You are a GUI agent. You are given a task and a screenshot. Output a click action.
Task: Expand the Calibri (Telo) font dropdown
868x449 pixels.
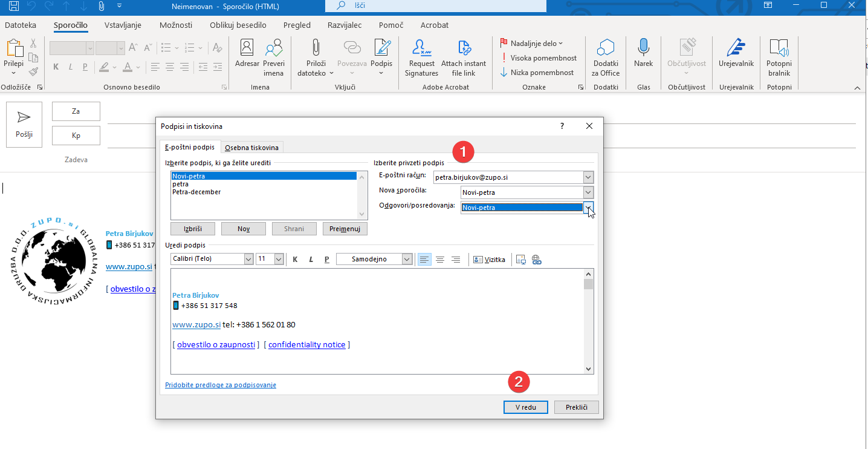pos(248,259)
